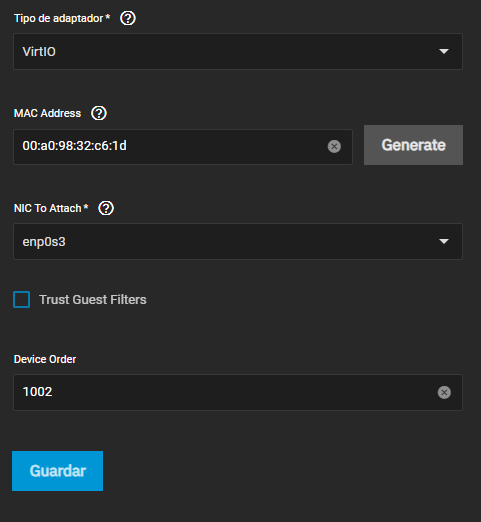Save changes with the Guardar button
This screenshot has width=481, height=522.
click(x=57, y=471)
